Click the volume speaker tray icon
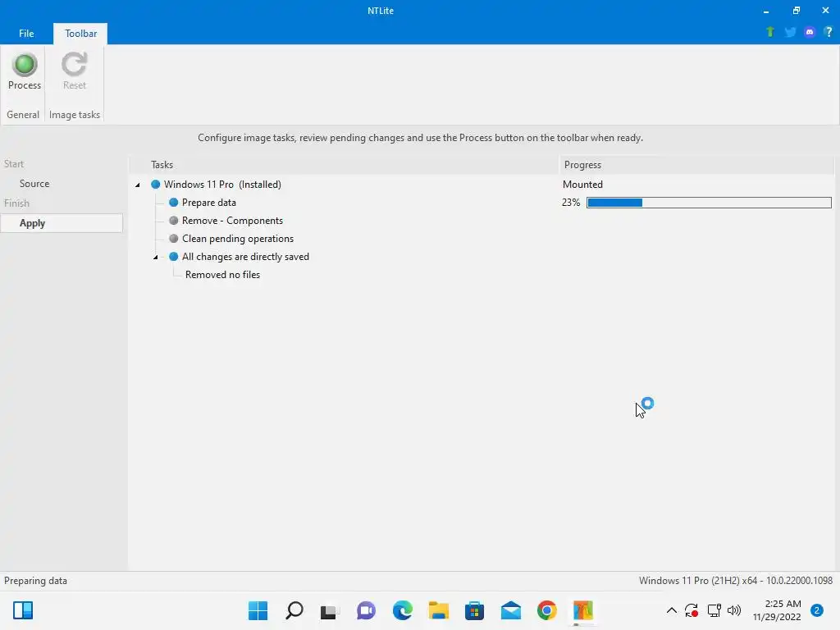This screenshot has width=840, height=630. [734, 610]
